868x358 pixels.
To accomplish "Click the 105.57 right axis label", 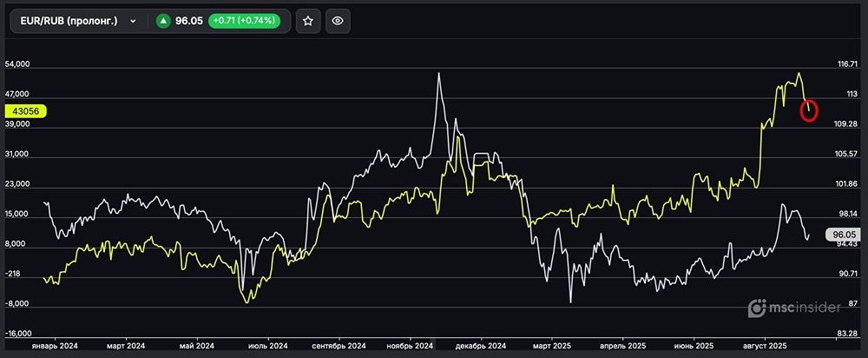I will coord(848,154).
